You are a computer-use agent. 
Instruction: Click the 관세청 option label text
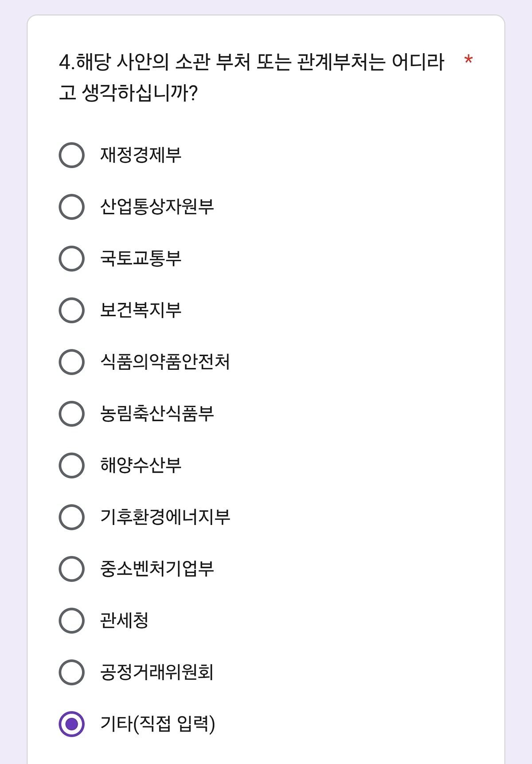point(124,620)
